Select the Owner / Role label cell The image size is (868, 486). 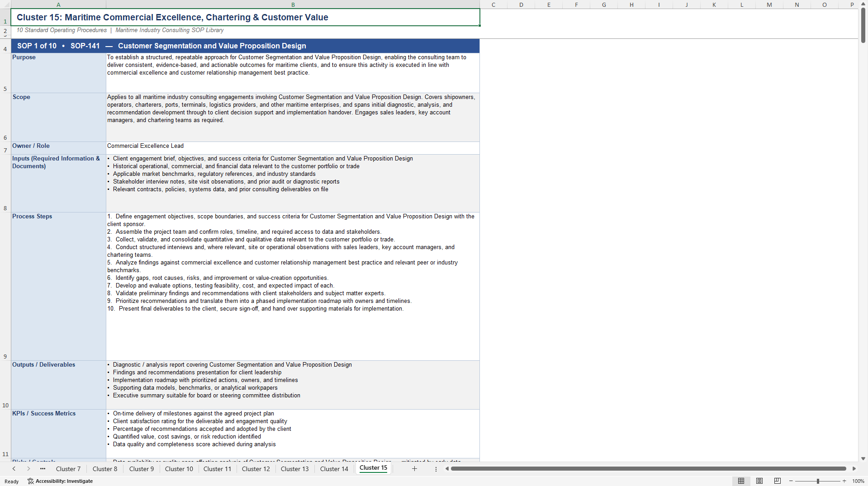(58, 148)
